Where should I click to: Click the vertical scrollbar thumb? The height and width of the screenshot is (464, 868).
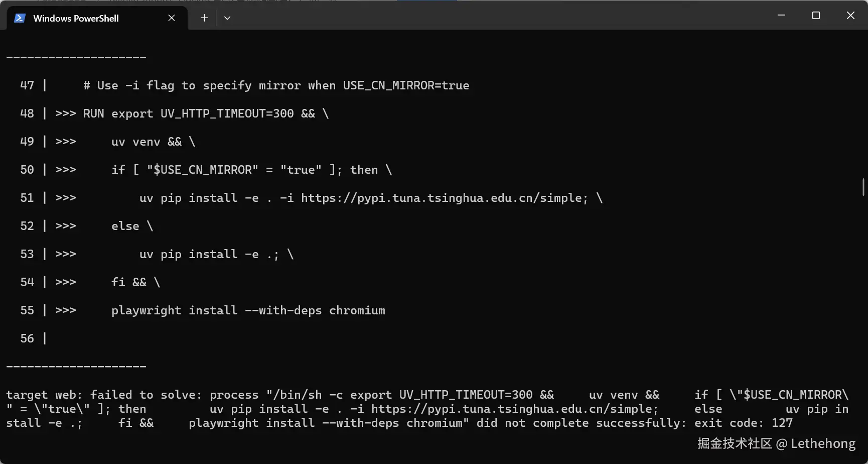863,187
